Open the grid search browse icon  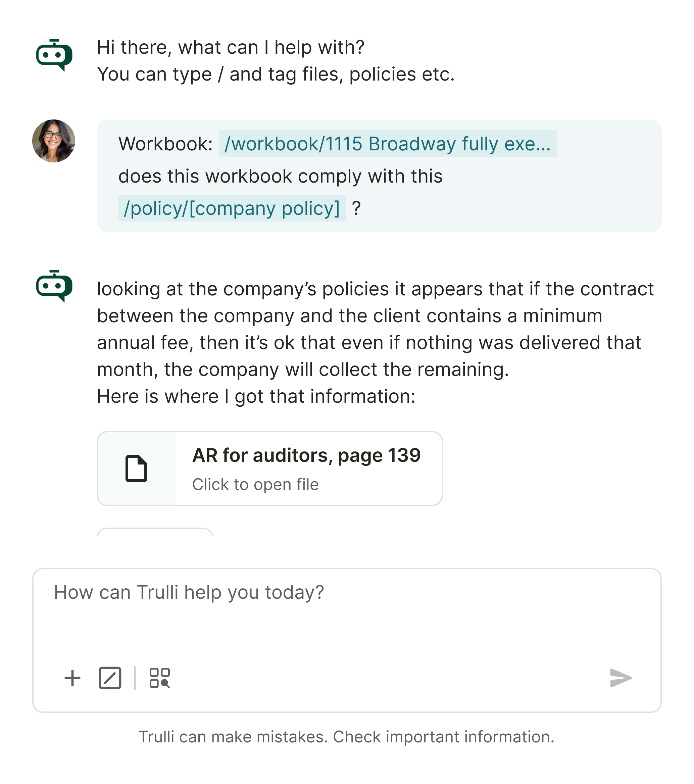pos(159,678)
